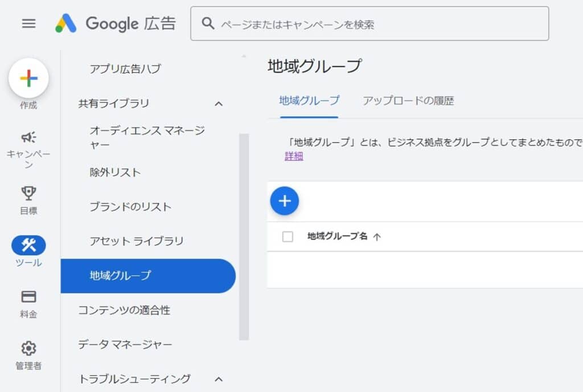
Task: Open 料金 credit card icon
Action: (28, 297)
